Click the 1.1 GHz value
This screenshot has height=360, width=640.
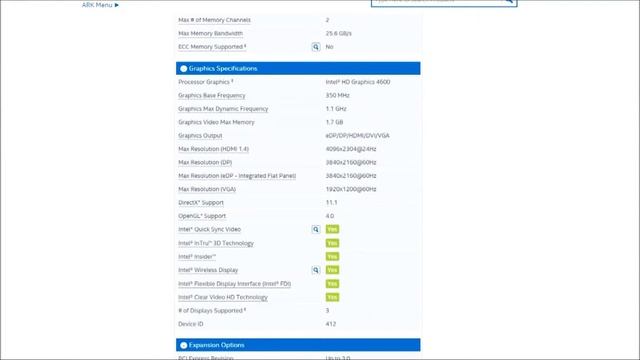[x=336, y=109]
